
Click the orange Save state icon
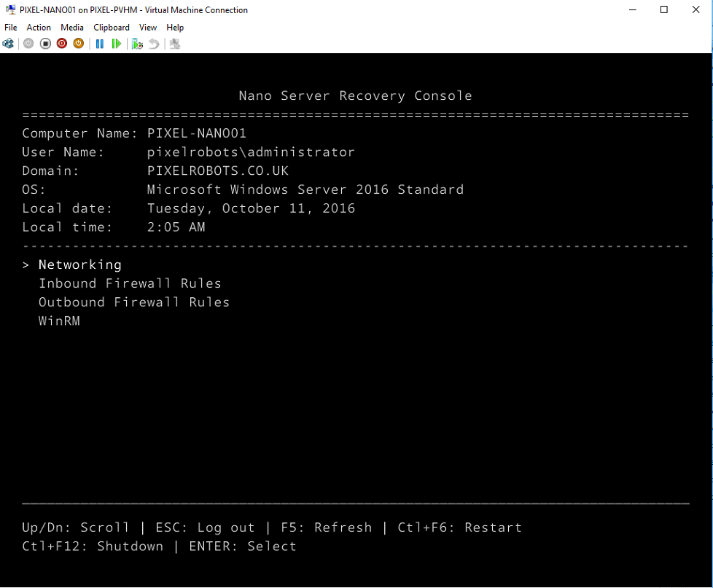tap(79, 44)
